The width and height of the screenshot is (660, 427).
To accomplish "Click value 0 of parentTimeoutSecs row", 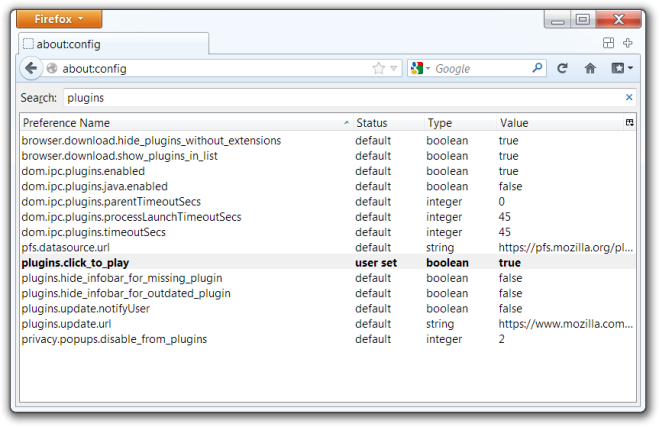I will point(502,202).
